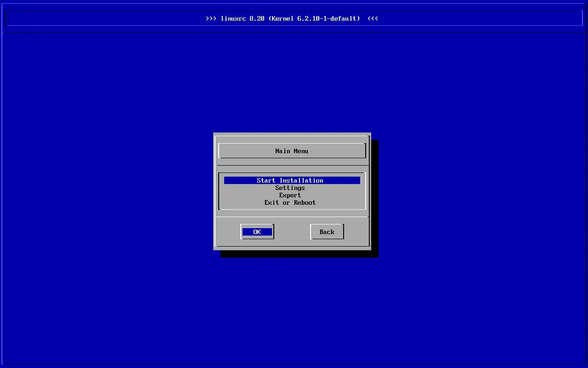The width and height of the screenshot is (588, 368).
Task: Select the Start Installation menu entry
Action: 292,180
